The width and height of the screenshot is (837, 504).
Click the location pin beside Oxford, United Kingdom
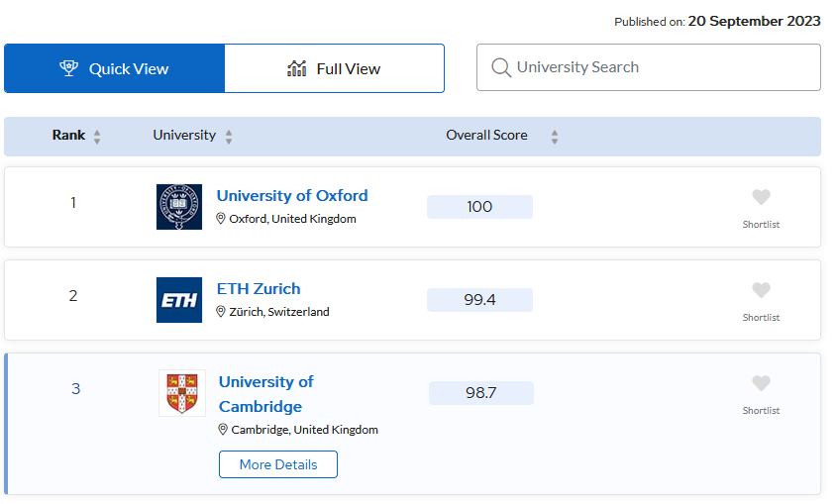pos(222,219)
